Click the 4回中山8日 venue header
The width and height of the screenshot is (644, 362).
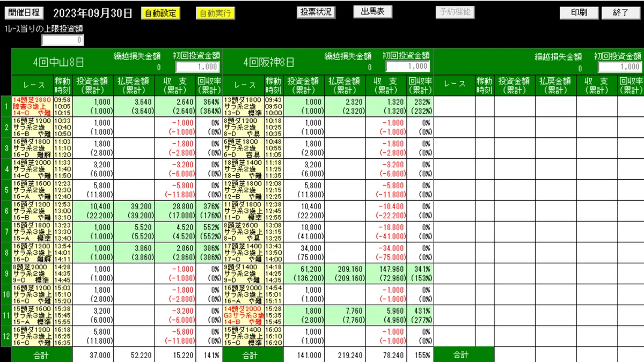(58, 63)
